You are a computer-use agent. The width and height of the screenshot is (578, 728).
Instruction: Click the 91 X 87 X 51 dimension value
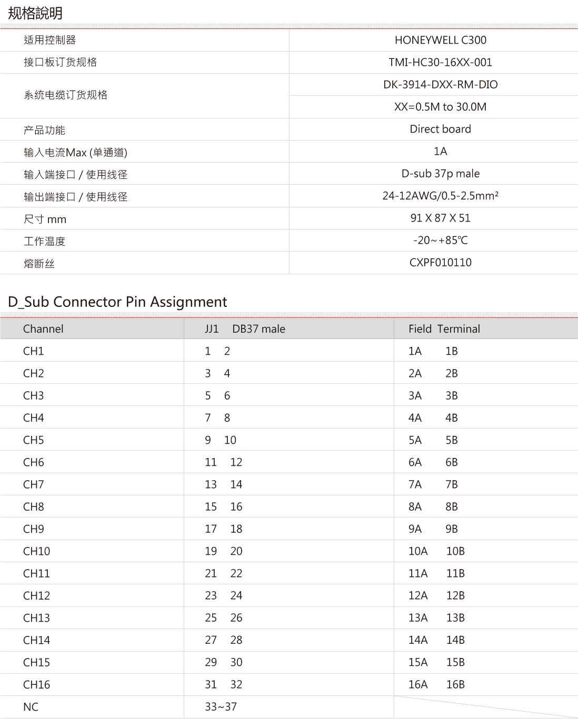pos(440,218)
